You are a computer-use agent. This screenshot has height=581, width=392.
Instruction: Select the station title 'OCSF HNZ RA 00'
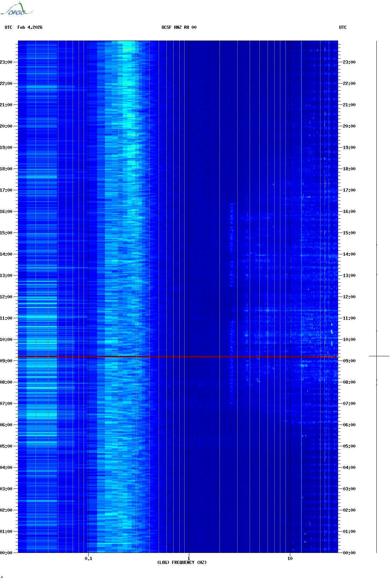[x=179, y=27]
